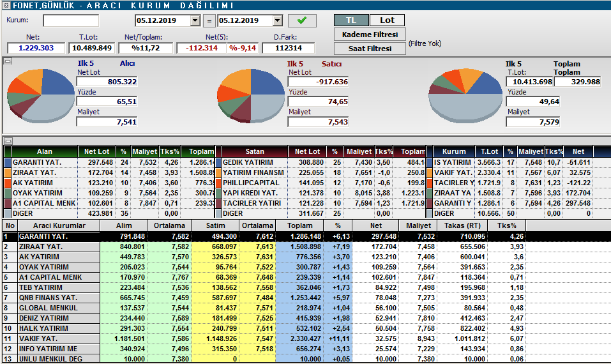Image resolution: width=611 pixels, height=364 pixels.
Task: Click blue swatch beside GEDIK YATIRIM
Action: (218, 162)
